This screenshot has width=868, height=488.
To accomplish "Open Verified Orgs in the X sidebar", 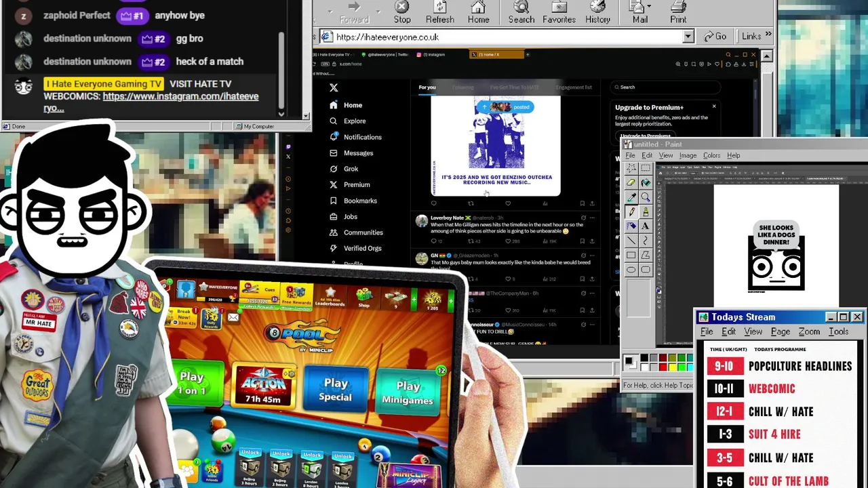I will tap(355, 248).
